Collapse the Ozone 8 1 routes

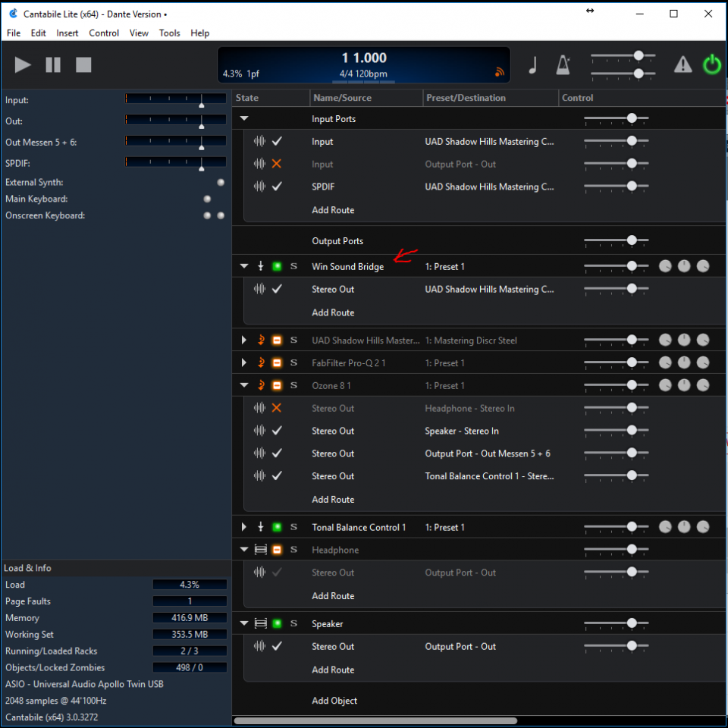click(x=244, y=385)
